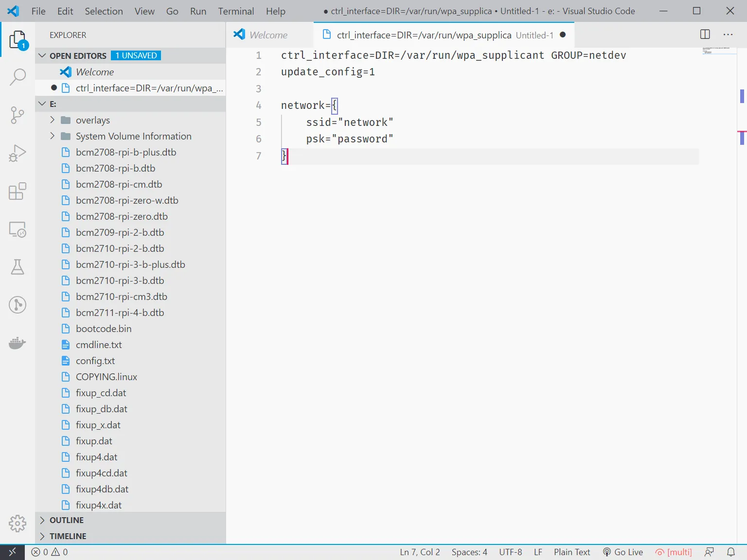Viewport: 747px width, 560px height.
Task: Collapse the Open Editors section
Action: pyautogui.click(x=42, y=55)
